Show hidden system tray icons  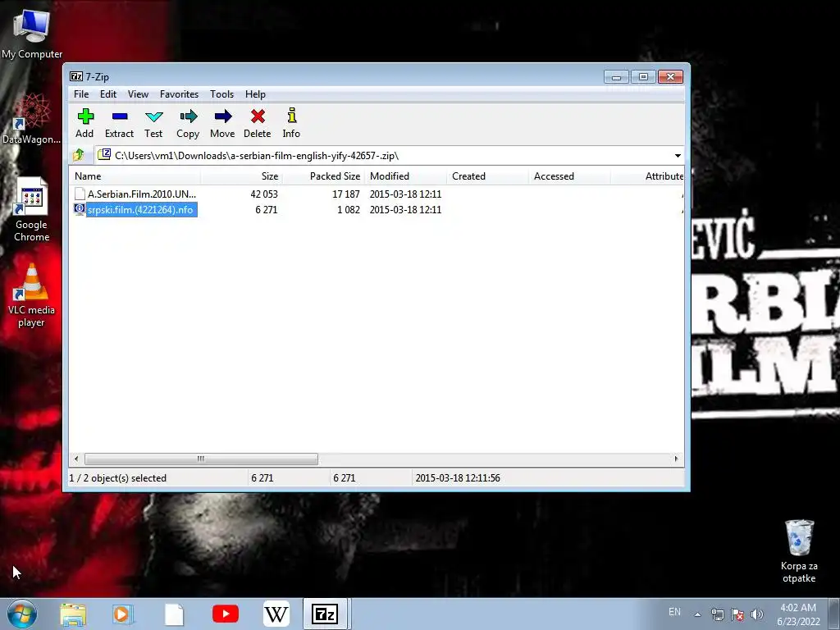[697, 614]
